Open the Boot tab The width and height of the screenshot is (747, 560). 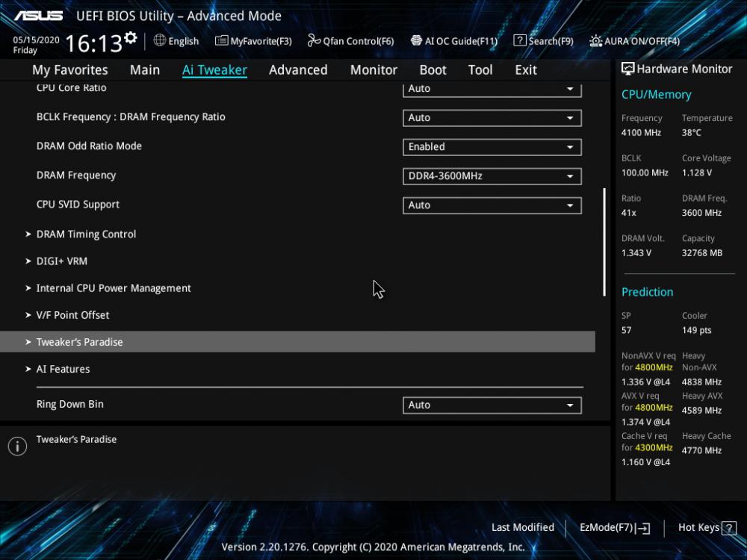click(433, 70)
